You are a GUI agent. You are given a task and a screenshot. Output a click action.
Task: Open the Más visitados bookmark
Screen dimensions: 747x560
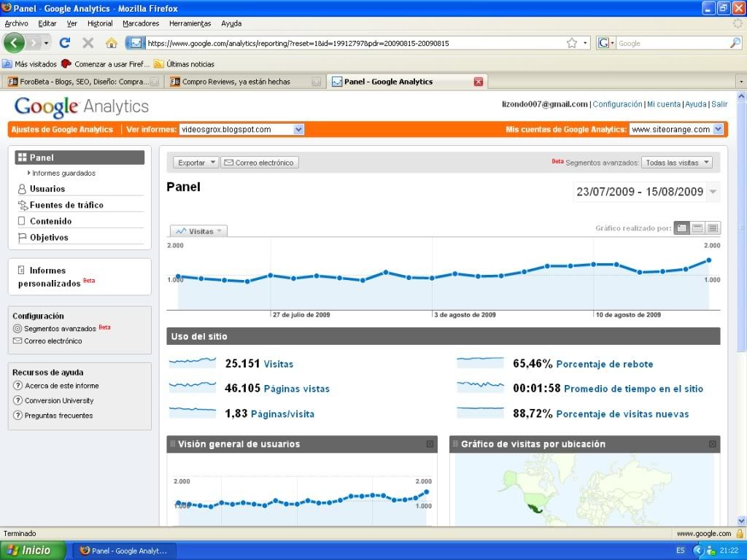point(29,64)
